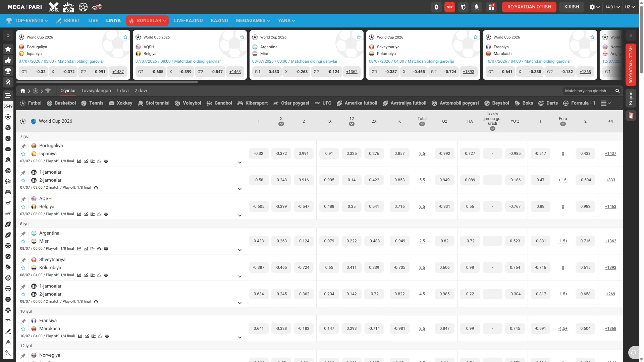Favorite the Portugaliya card in top carousel

(125, 37)
